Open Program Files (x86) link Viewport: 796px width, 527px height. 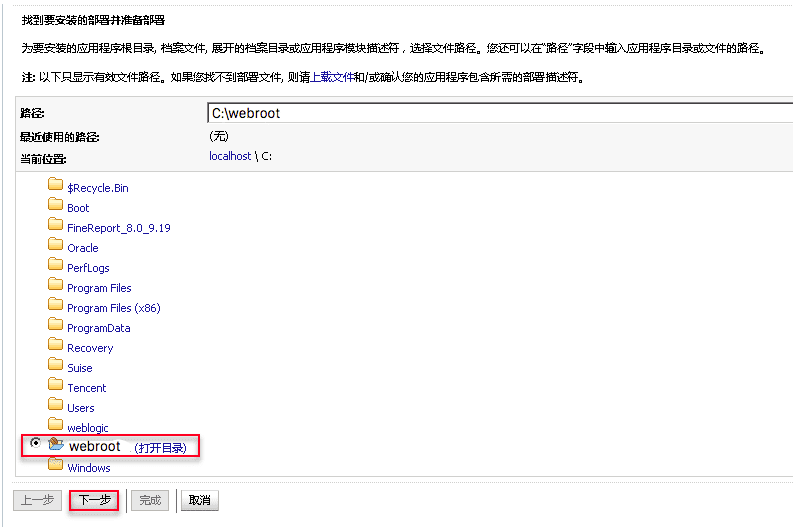click(114, 308)
